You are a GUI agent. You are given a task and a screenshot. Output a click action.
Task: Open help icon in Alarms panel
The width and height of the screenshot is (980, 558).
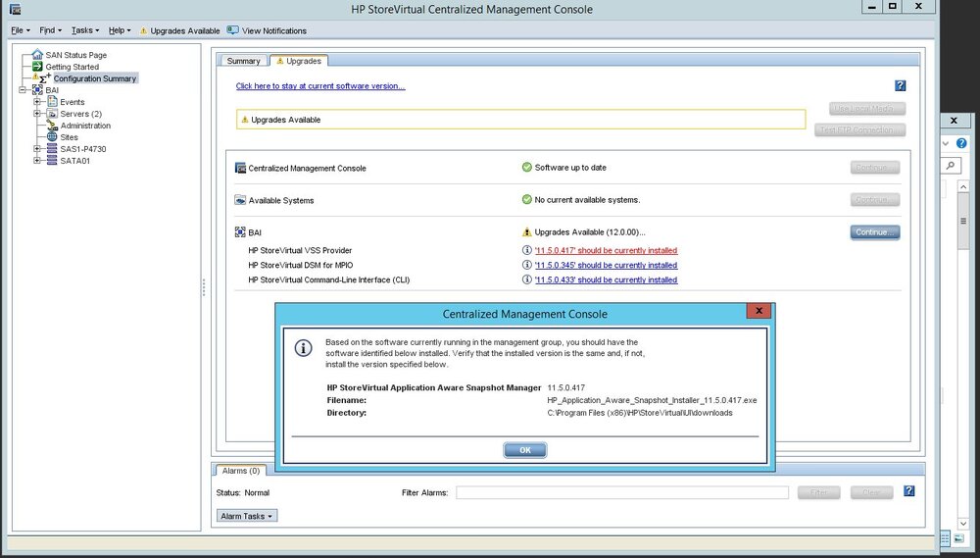909,491
